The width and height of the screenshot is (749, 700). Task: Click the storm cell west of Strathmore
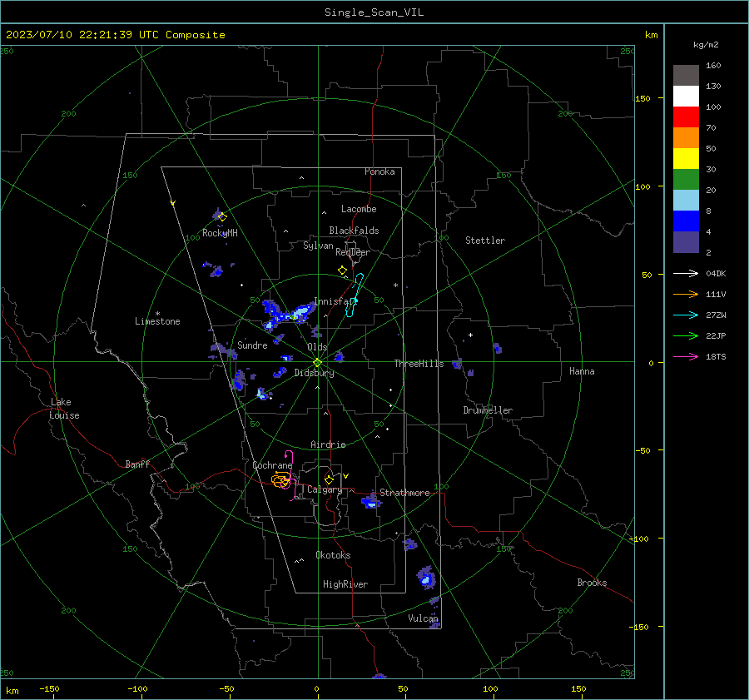(x=370, y=501)
